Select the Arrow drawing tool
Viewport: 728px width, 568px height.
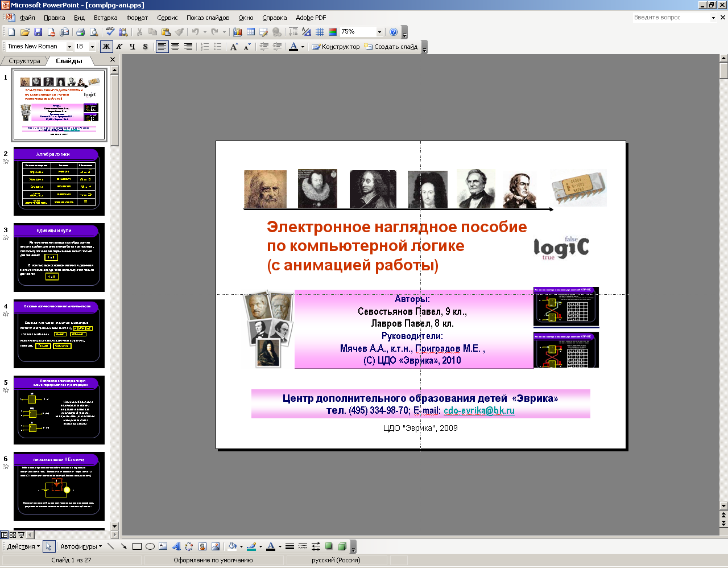124,546
